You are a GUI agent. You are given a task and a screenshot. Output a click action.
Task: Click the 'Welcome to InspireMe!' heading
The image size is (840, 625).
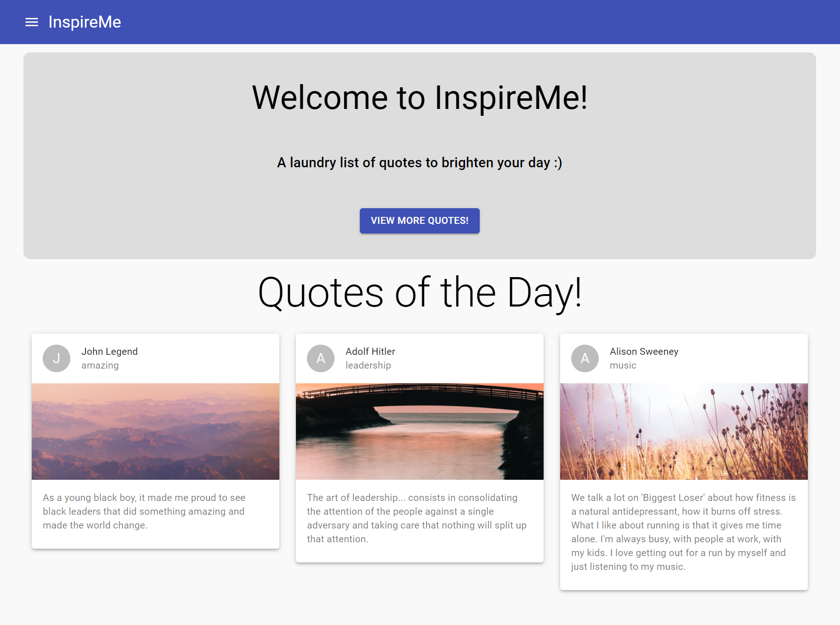click(x=420, y=98)
